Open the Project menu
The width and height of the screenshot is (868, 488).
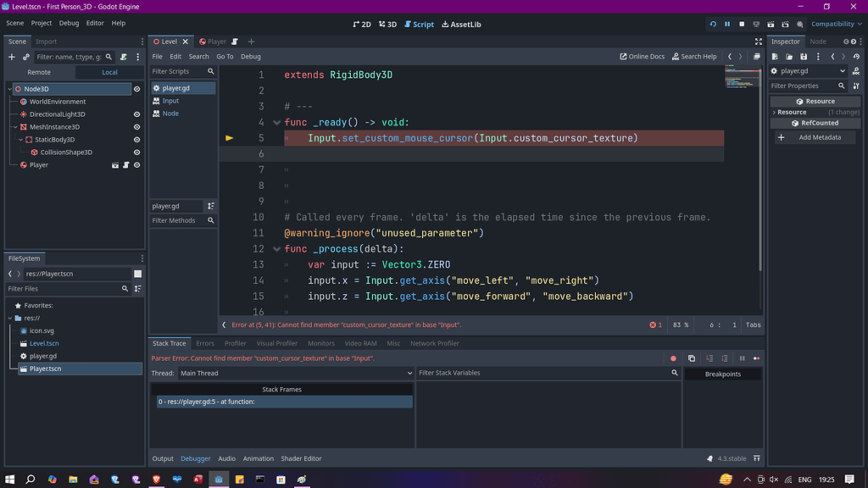click(40, 23)
